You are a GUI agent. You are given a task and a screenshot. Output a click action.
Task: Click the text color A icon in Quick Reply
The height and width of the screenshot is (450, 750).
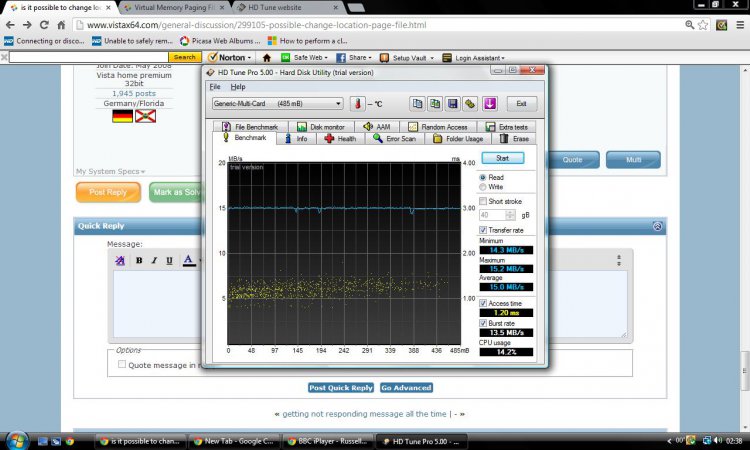[189, 260]
